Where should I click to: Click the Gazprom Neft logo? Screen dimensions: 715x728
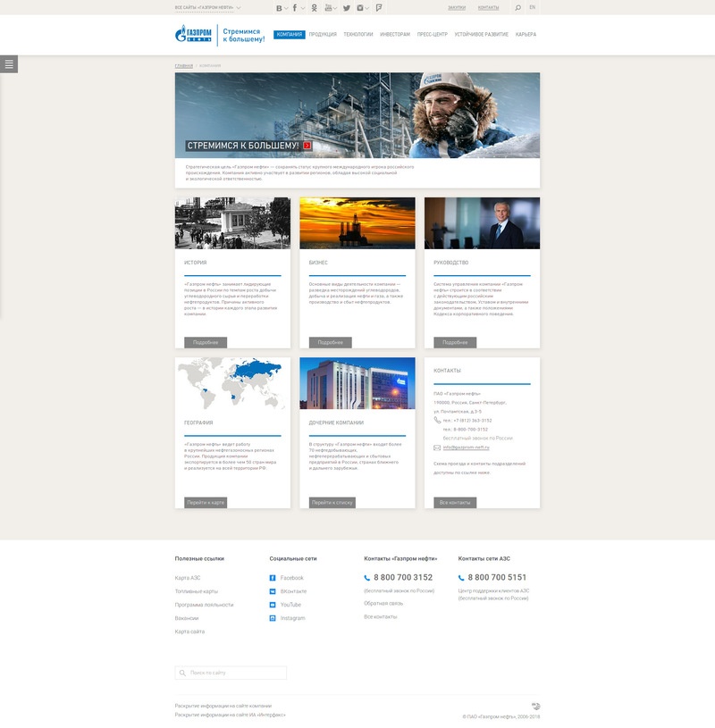click(194, 35)
